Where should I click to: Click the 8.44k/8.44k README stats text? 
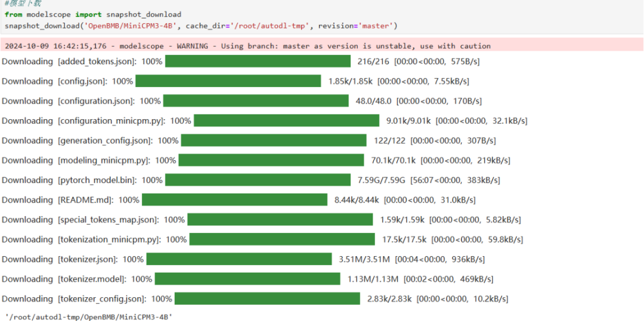pos(405,200)
